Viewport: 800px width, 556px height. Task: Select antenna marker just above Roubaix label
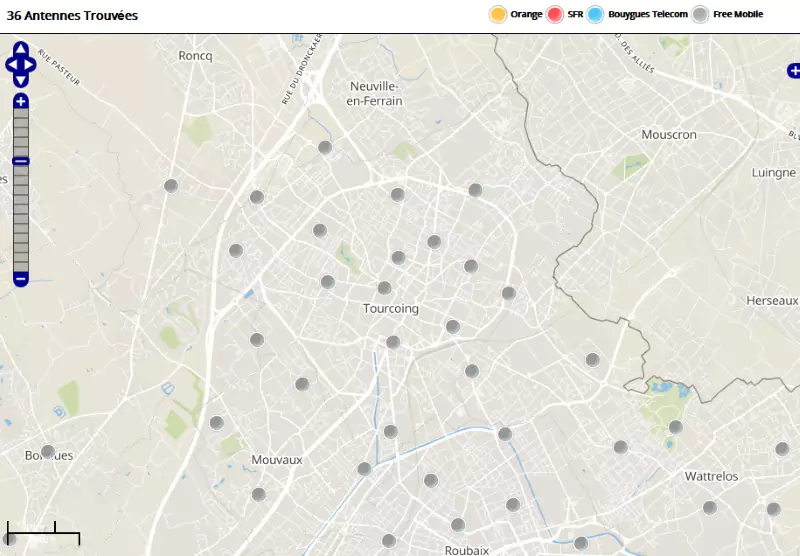457,525
